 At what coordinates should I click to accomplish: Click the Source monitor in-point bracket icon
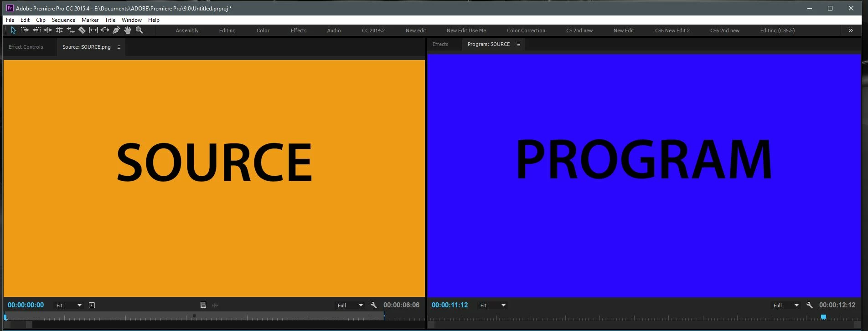click(x=92, y=305)
